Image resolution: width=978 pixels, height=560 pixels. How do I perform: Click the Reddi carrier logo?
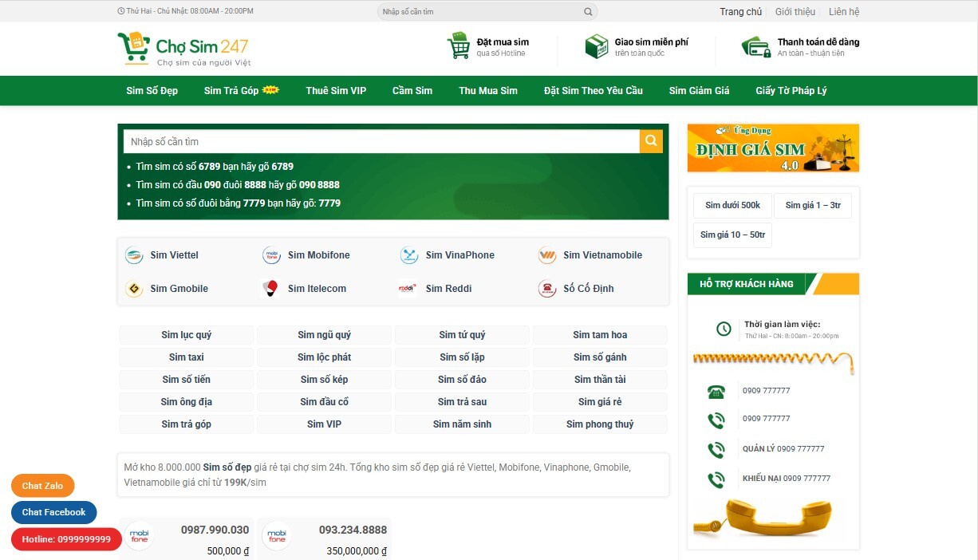click(408, 289)
